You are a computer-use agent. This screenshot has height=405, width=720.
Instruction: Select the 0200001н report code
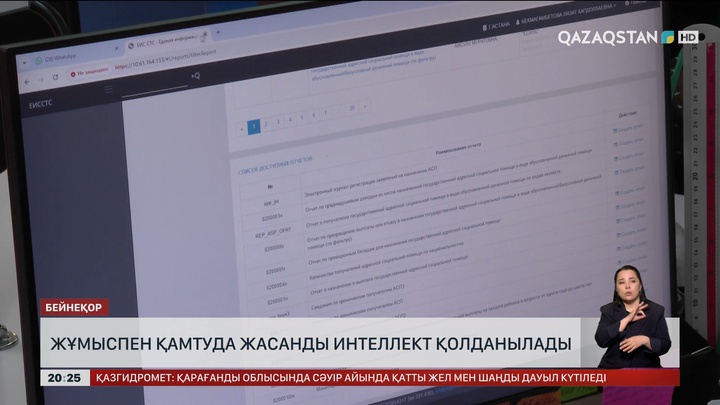(x=278, y=301)
